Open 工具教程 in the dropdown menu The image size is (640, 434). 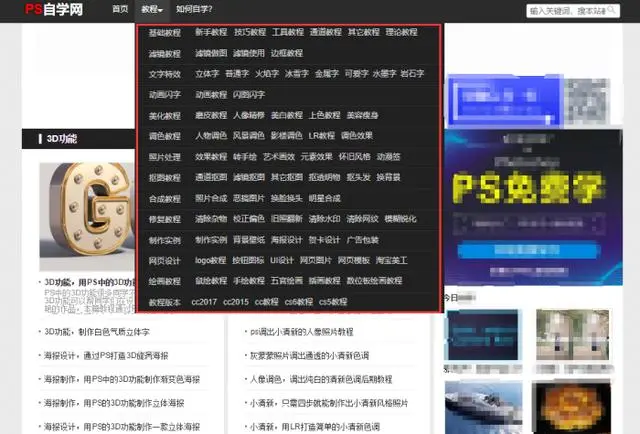288,32
